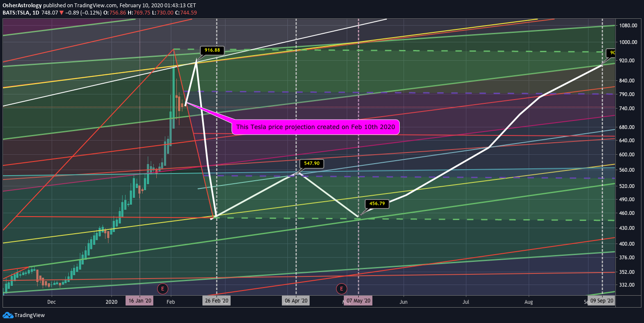The height and width of the screenshot is (323, 644).
Task: Click the 2020 label on the time axis
Action: pos(111,301)
